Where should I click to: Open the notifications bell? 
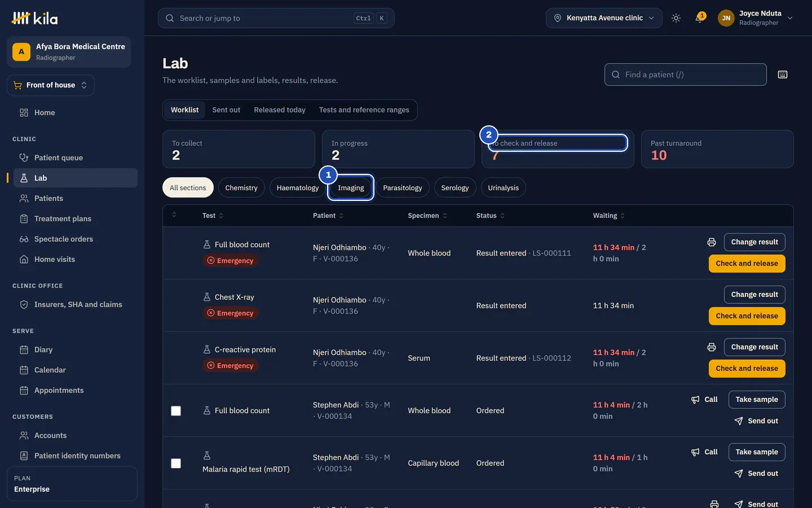click(700, 18)
